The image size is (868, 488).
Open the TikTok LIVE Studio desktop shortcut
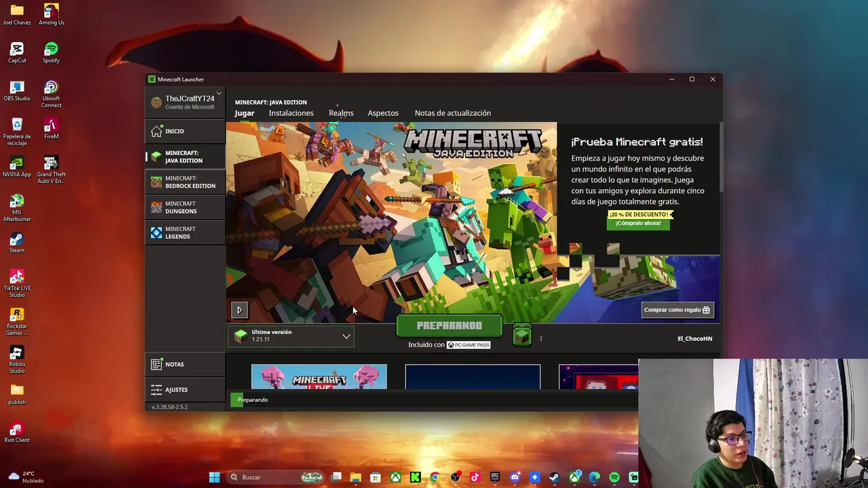tap(17, 283)
